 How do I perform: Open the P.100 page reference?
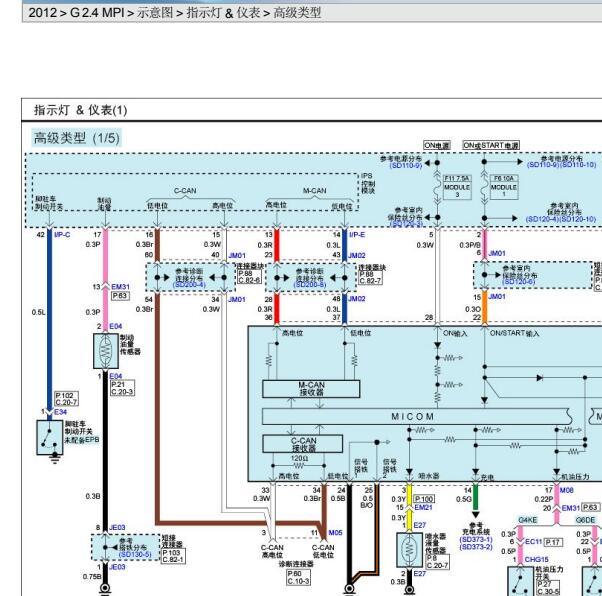pyautogui.click(x=424, y=498)
